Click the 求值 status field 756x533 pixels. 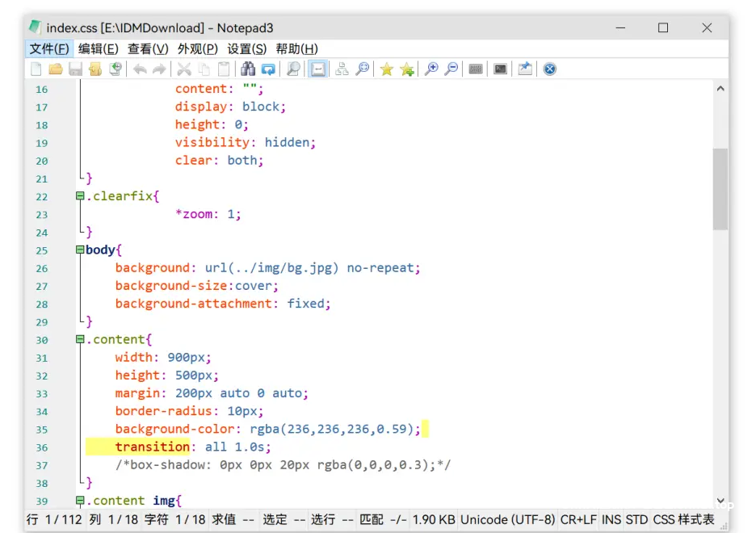(233, 519)
